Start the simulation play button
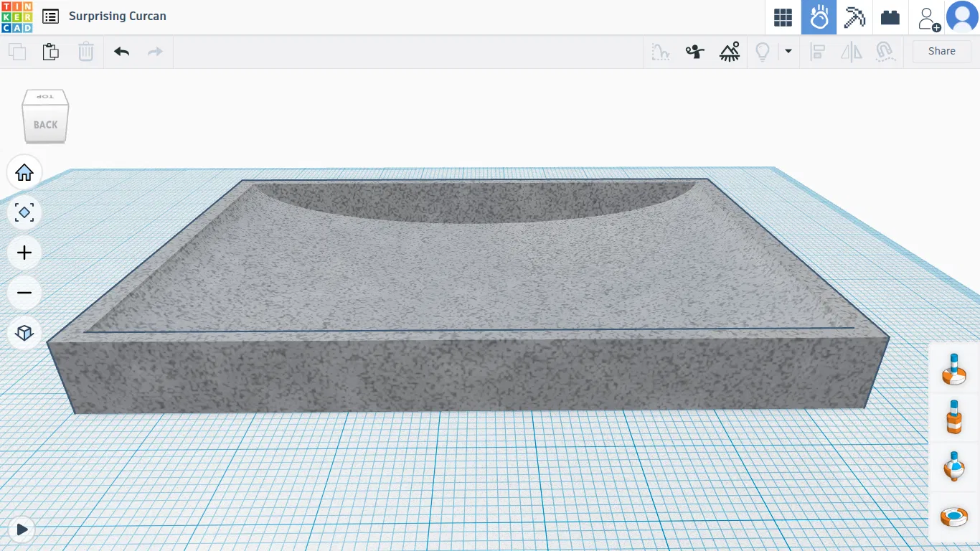Screen dimensions: 980x551 22,529
